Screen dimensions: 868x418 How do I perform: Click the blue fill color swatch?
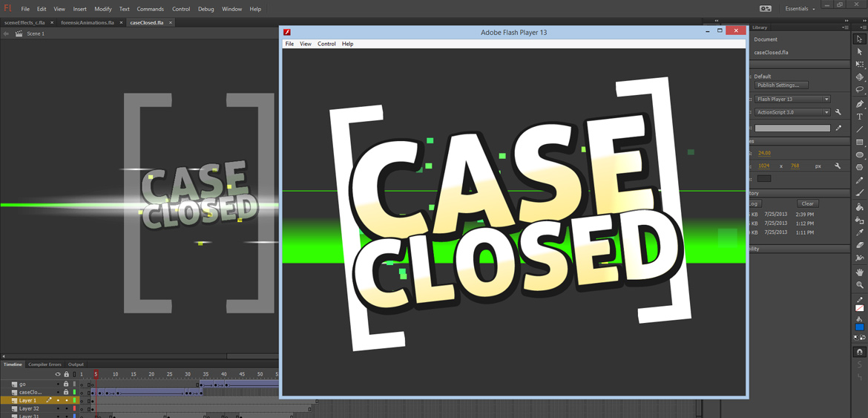(859, 327)
